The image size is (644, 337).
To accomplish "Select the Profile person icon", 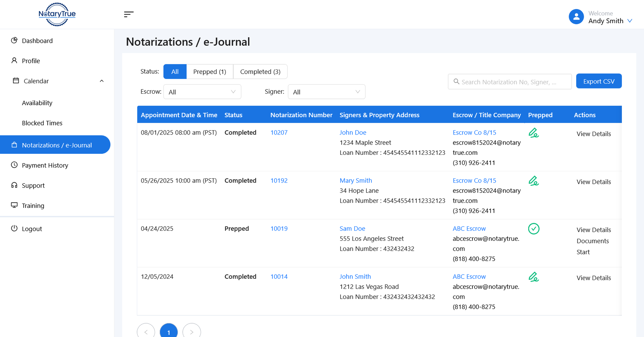I will [14, 60].
